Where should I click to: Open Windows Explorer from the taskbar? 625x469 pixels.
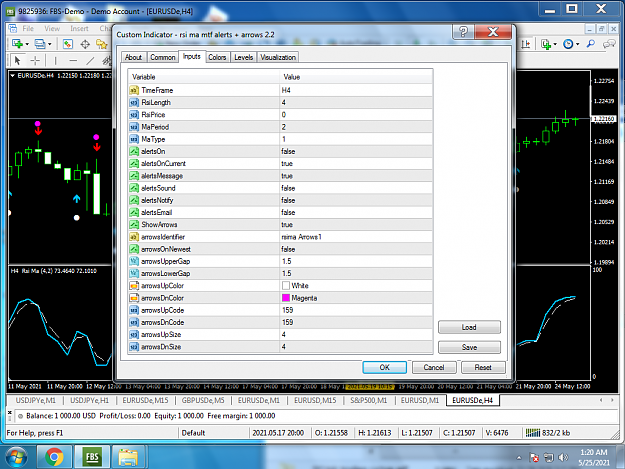click(x=128, y=457)
